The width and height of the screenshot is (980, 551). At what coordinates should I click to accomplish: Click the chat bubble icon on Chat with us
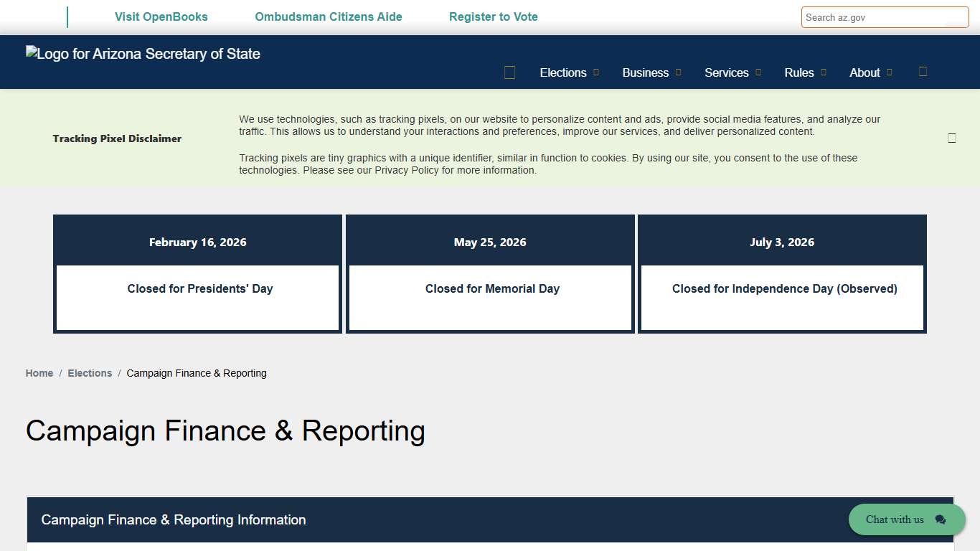point(941,519)
